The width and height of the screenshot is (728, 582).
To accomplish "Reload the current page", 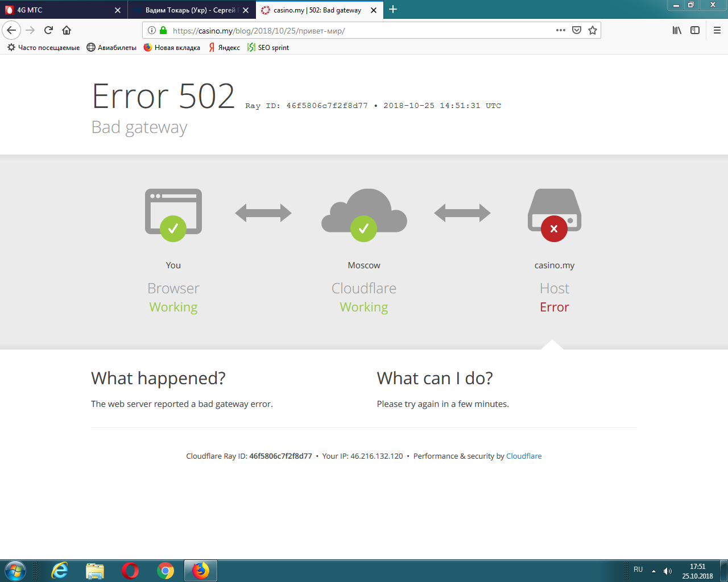I will (x=48, y=30).
